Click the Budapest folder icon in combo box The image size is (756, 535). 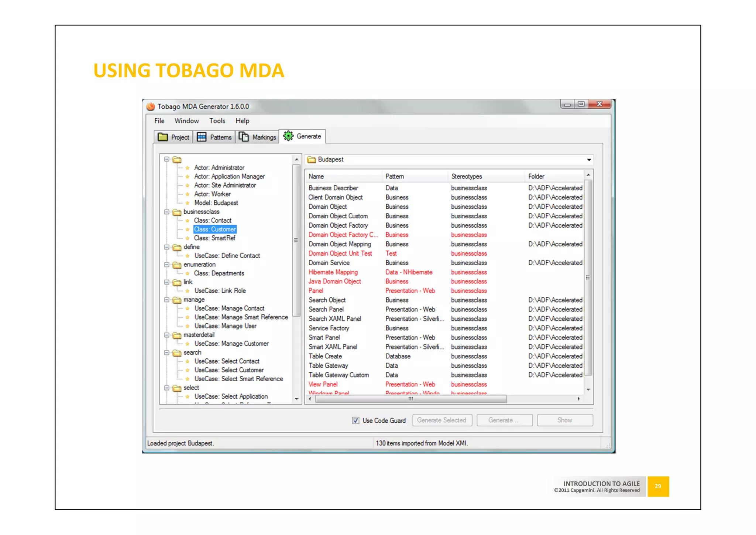coord(312,160)
